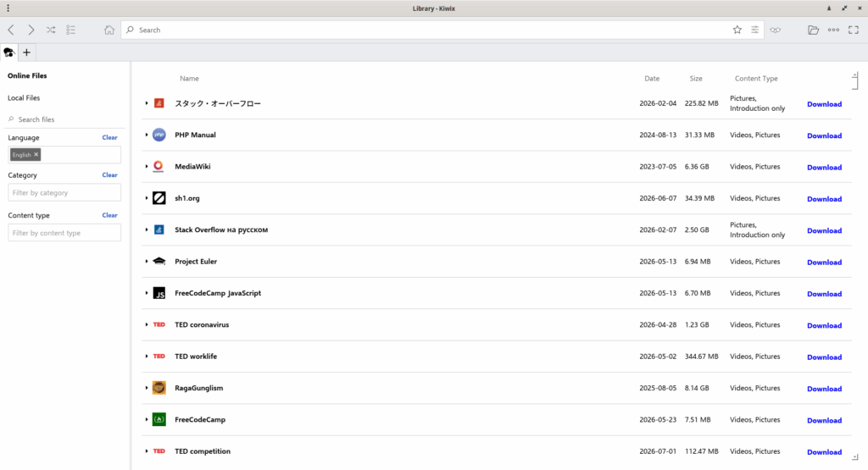
Task: Go back with the left arrow
Action: 11,30
